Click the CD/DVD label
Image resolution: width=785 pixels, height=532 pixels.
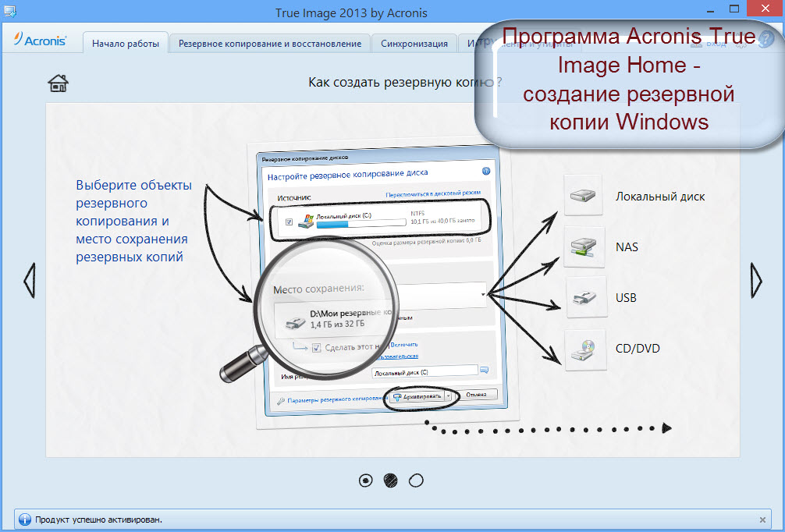coord(638,349)
